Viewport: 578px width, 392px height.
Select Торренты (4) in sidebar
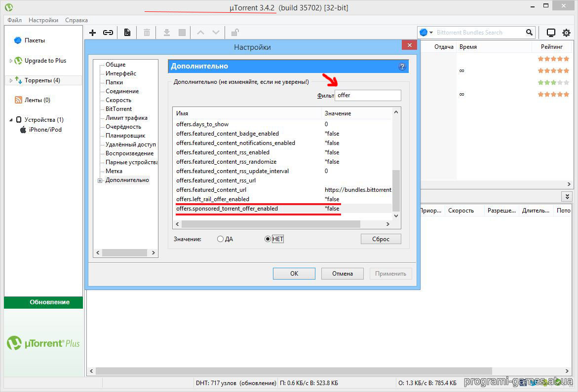click(x=42, y=80)
